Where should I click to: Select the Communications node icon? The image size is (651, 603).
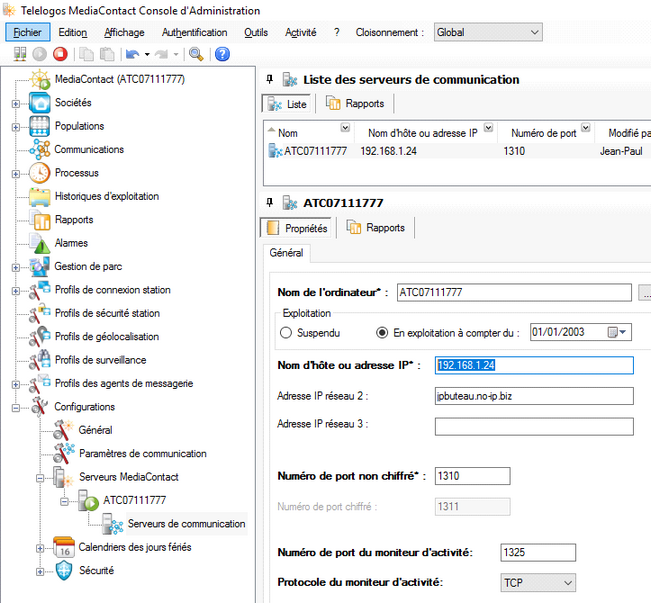click(40, 150)
